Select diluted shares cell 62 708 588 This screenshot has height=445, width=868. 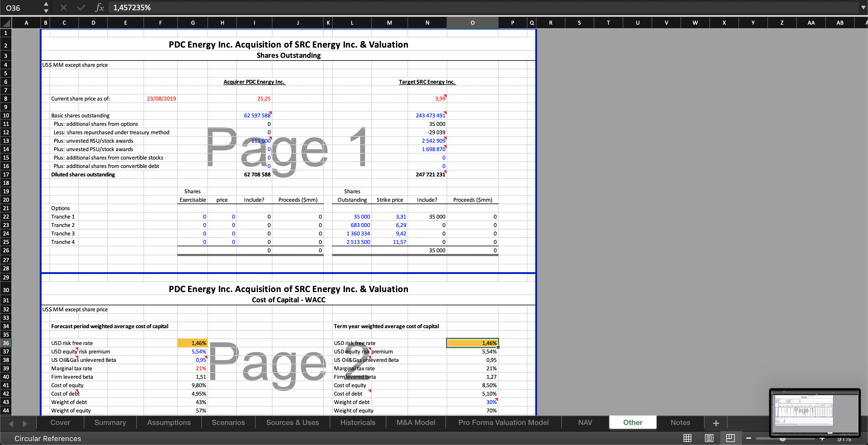pos(254,174)
